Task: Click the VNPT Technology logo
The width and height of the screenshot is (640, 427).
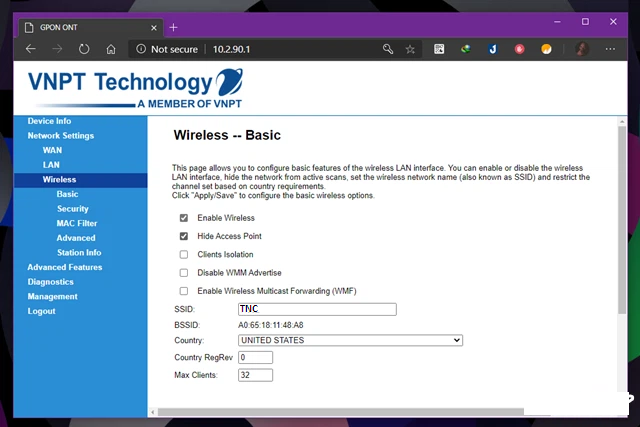Action: 136,88
